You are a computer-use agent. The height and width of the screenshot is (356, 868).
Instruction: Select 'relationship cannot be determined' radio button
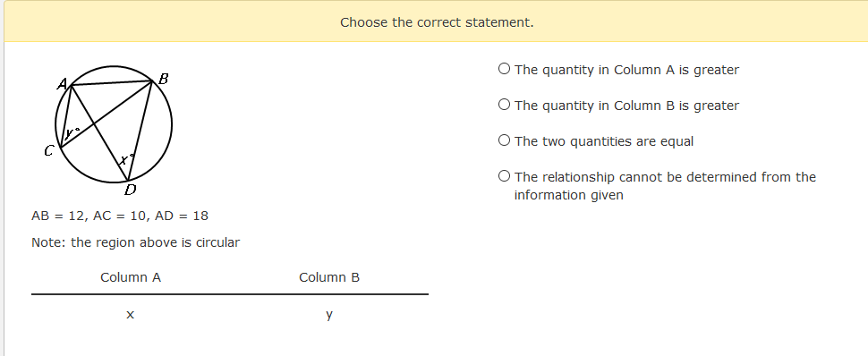[504, 176]
